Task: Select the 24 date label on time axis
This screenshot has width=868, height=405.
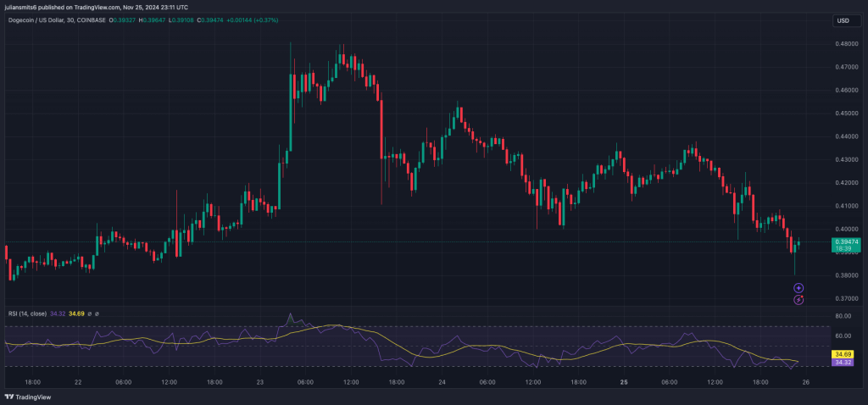Action: point(442,382)
